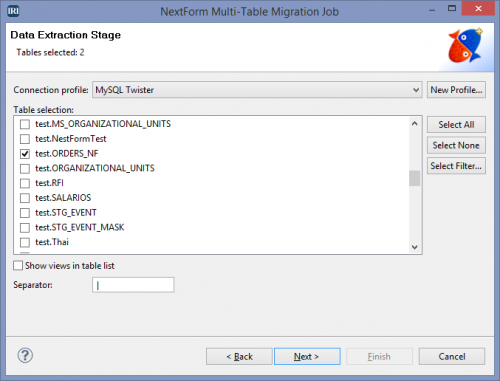
Task: Uncheck the test.ORDERS_NF checkbox
Action: (25, 154)
